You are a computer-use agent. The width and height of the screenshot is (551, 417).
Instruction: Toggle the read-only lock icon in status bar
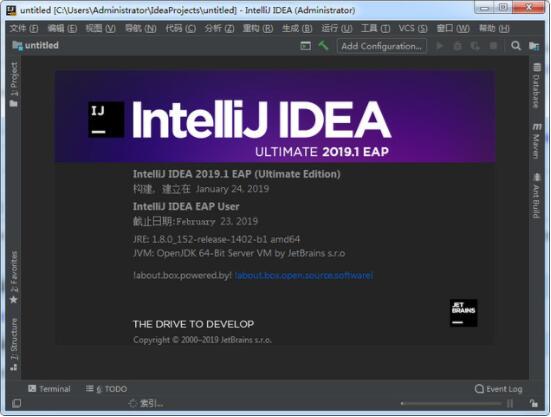coord(533,403)
